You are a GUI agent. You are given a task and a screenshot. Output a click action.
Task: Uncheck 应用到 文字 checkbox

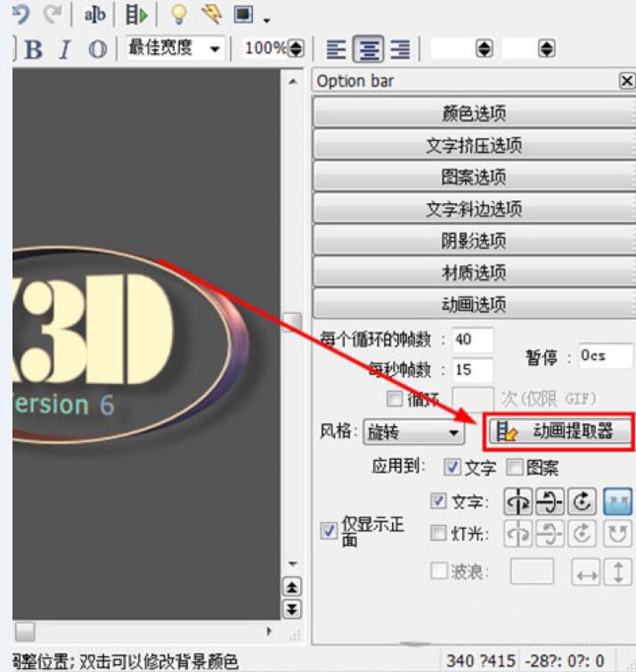(x=452, y=468)
